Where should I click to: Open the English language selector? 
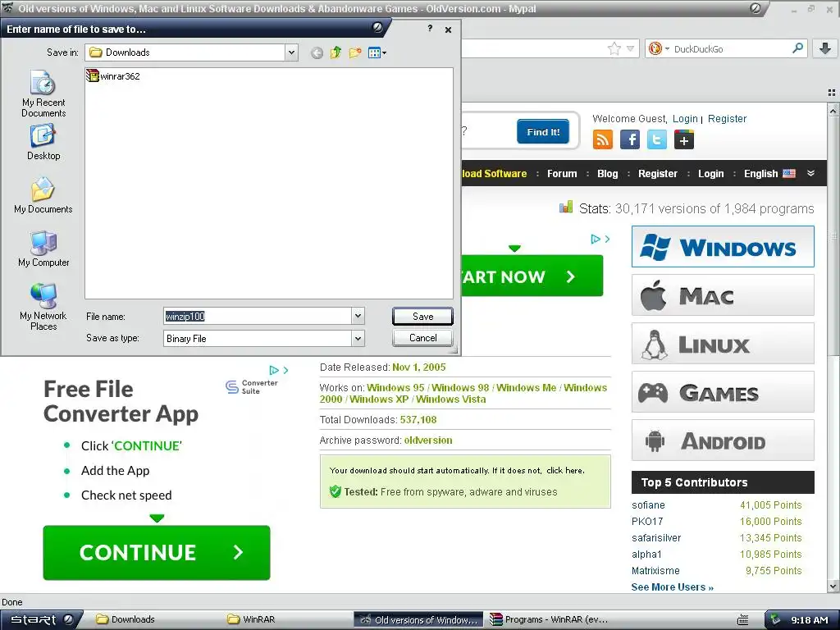(x=769, y=174)
